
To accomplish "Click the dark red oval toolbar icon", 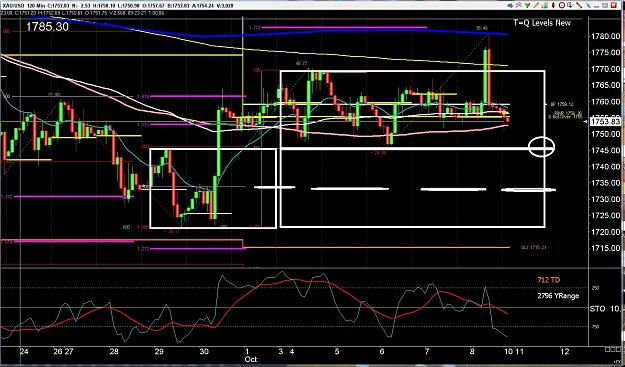I will [553, 5].
